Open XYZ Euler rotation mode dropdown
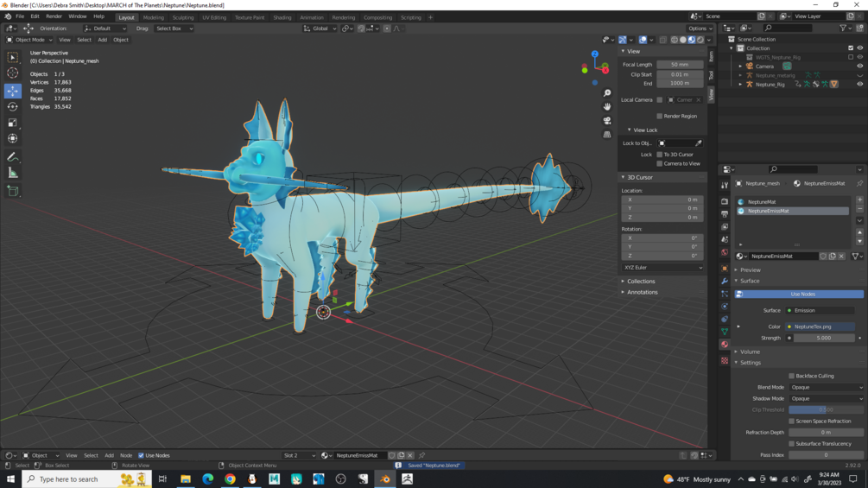This screenshot has height=488, width=868. pyautogui.click(x=662, y=267)
